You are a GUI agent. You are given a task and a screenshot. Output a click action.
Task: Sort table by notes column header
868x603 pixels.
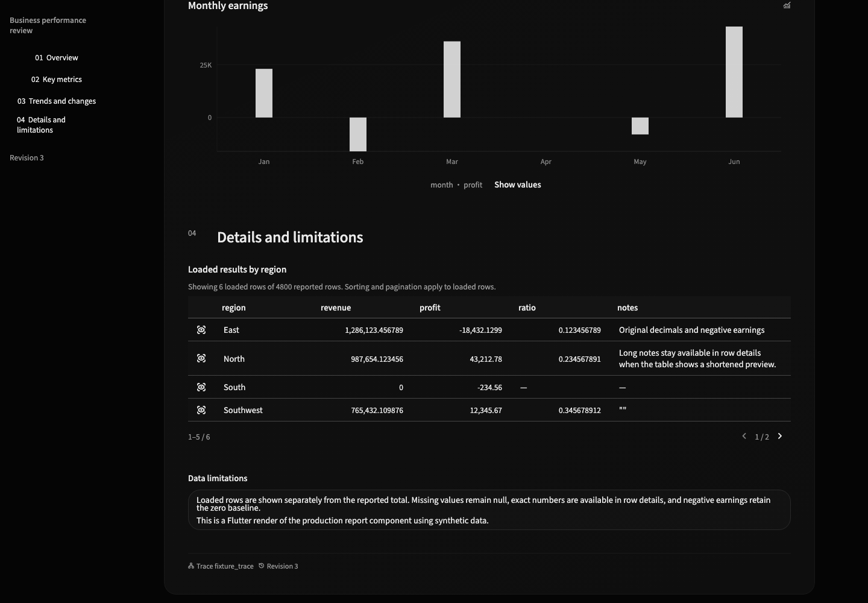point(627,308)
